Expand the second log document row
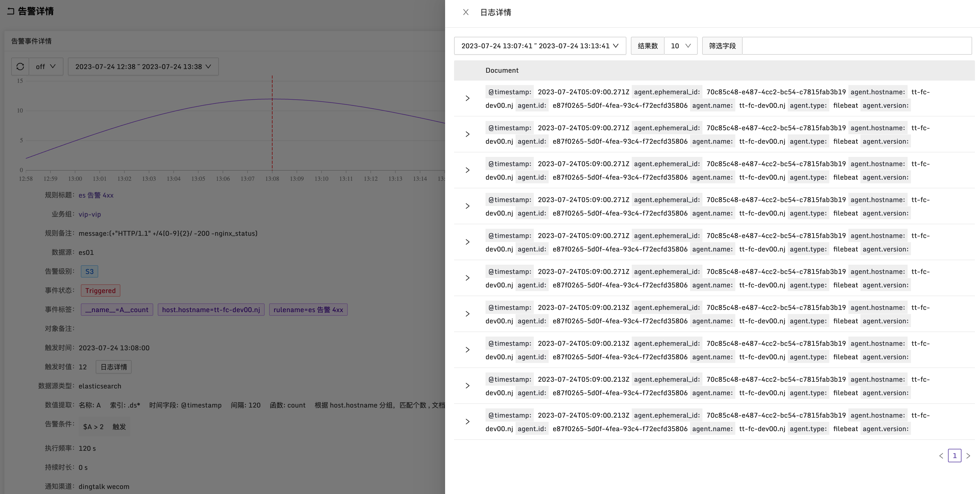The width and height of the screenshot is (980, 494). tap(468, 134)
